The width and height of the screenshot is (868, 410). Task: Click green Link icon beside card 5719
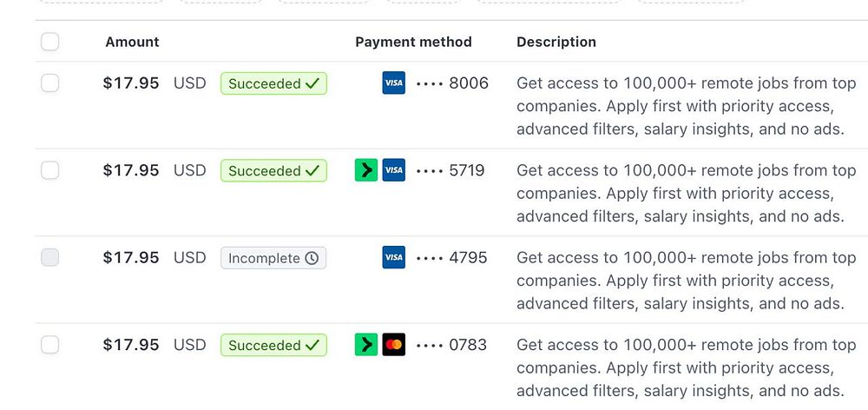point(366,170)
